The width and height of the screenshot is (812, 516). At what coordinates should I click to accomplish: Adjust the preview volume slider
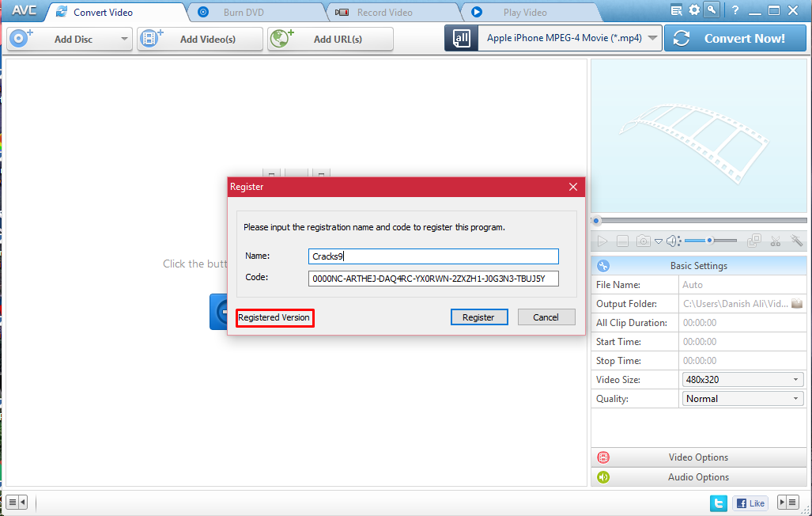point(711,241)
